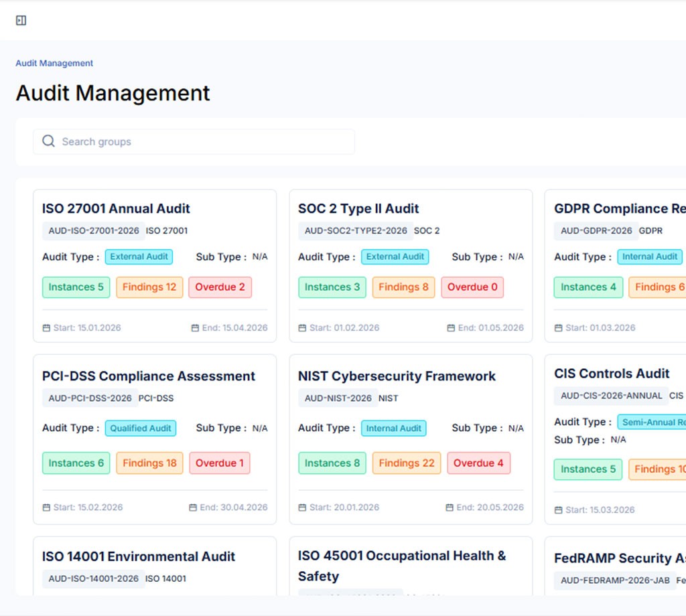Click External Audit tag on ISO 27001 card
Image resolution: width=686 pixels, height=616 pixels.
[139, 256]
